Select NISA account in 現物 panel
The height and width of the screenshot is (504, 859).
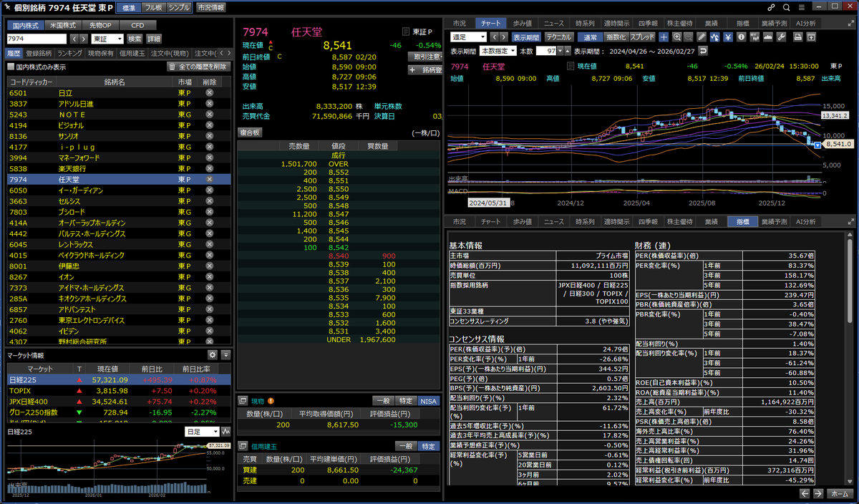(x=428, y=401)
